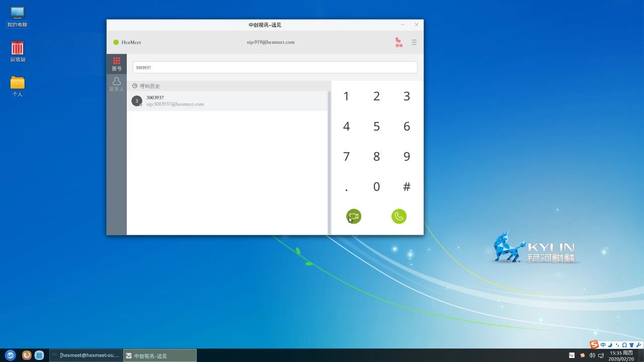The height and width of the screenshot is (362, 644).
Task: Open the hamburger menu in the HexMeet header
Action: [x=414, y=42]
